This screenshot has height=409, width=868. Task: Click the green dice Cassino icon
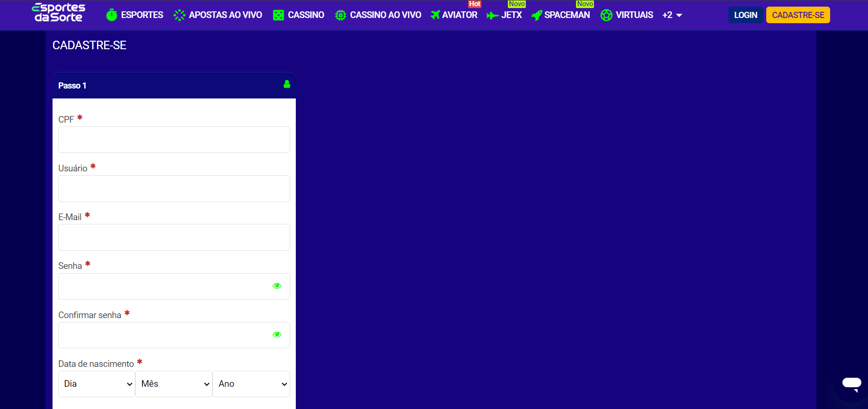pos(278,15)
